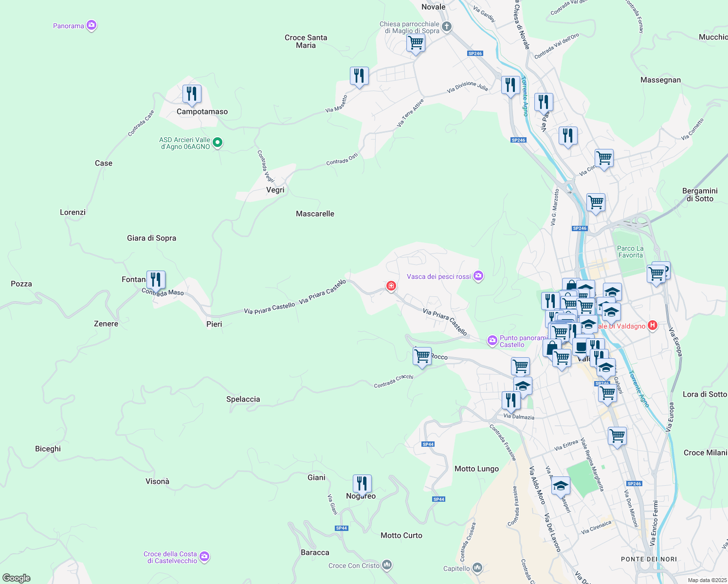Click the Parco La Favorita label
This screenshot has width=728, height=584.
click(x=630, y=252)
